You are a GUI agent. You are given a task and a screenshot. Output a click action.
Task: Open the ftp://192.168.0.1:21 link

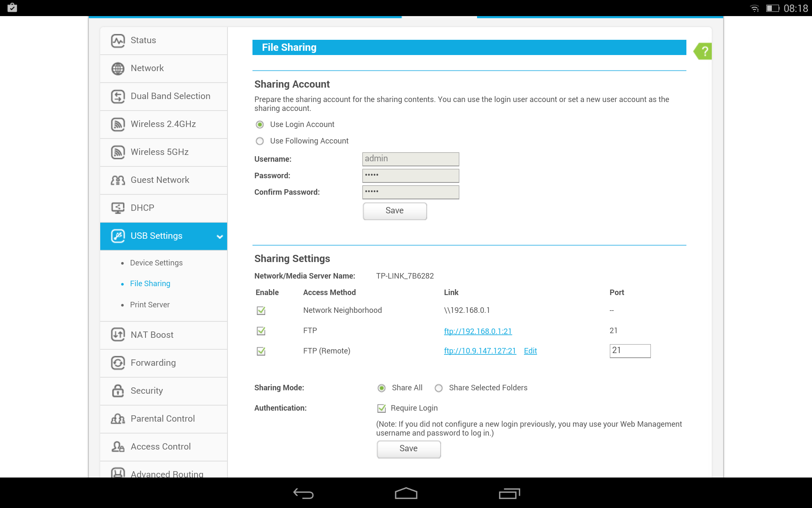(x=478, y=331)
